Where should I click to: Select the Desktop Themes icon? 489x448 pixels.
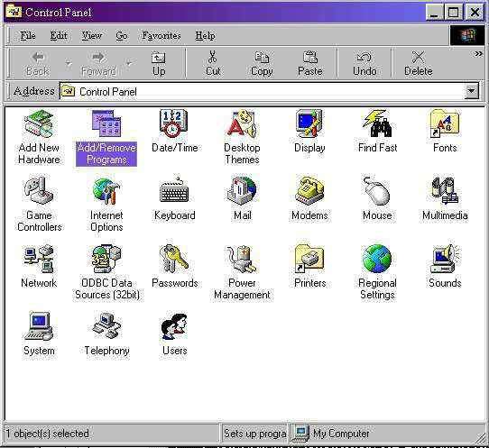[242, 123]
